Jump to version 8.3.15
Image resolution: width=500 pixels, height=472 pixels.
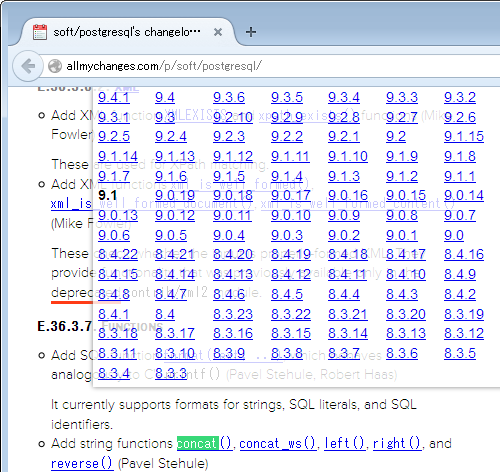291,333
